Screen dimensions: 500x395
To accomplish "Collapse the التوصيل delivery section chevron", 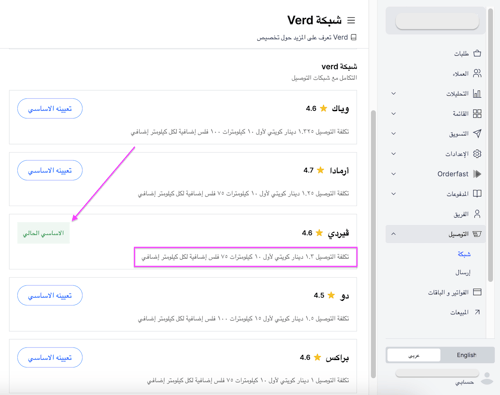I will (394, 234).
